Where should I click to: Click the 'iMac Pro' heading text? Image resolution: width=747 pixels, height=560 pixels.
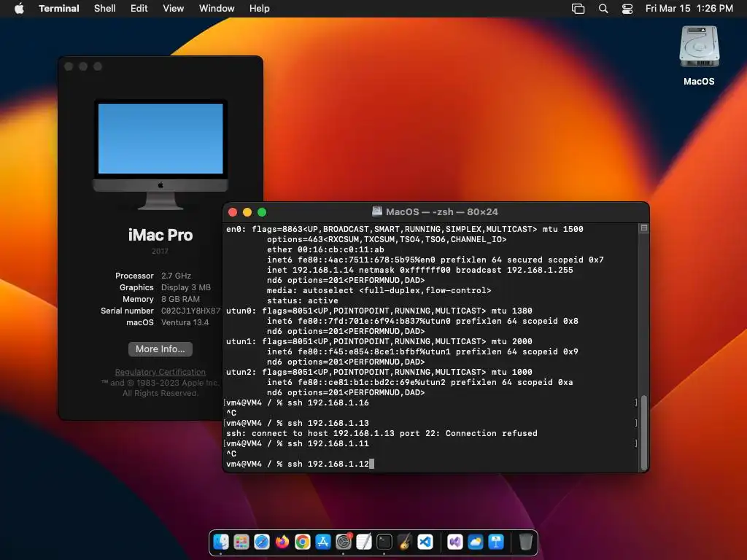pos(160,235)
